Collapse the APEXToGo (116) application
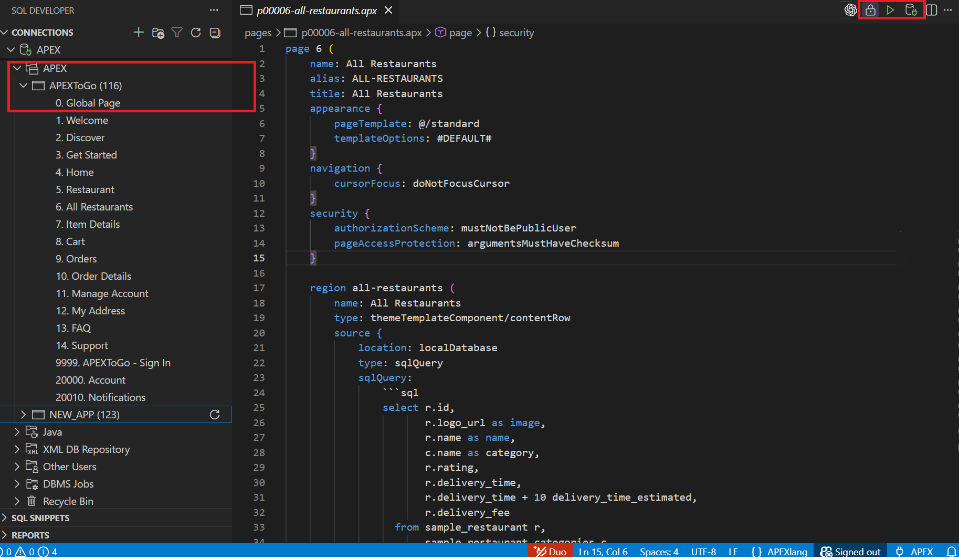 (23, 86)
